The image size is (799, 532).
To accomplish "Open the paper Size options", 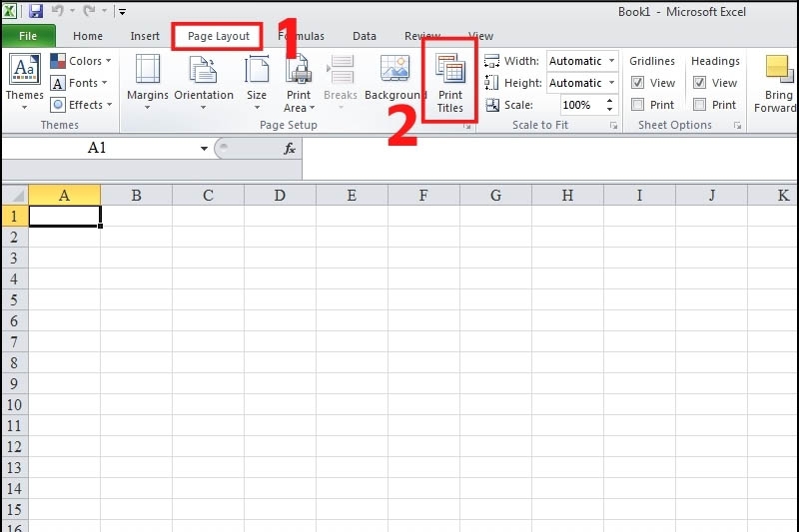I will tap(257, 82).
